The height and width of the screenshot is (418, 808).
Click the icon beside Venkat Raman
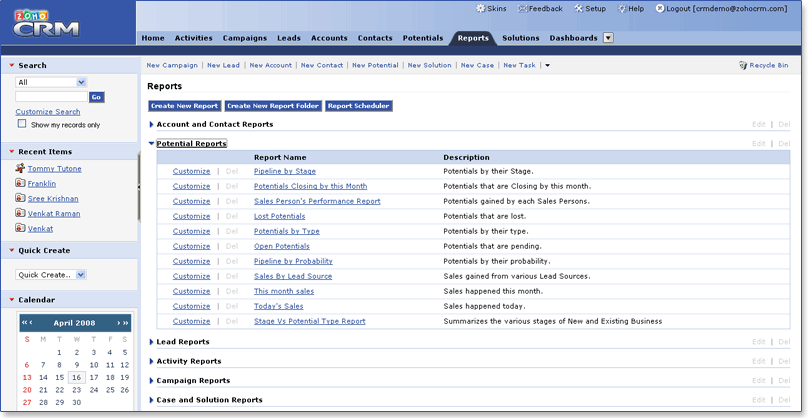(20, 213)
